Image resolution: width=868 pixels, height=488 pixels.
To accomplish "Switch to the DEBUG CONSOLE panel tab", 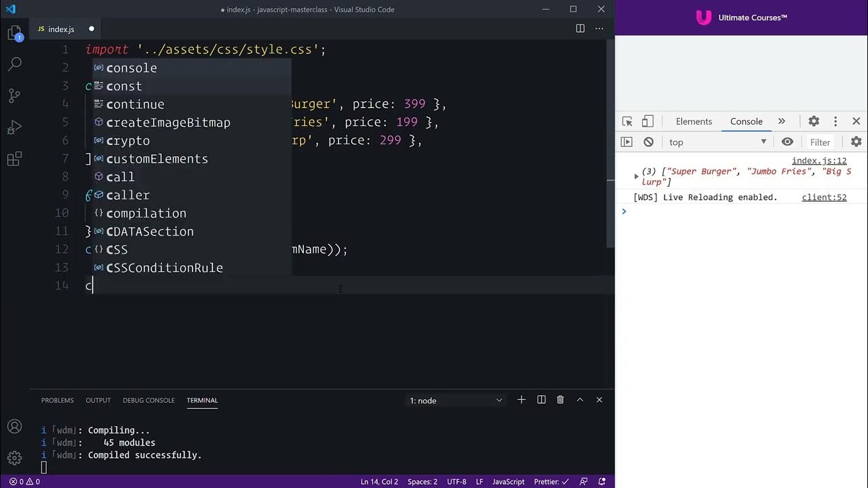I will tap(149, 400).
